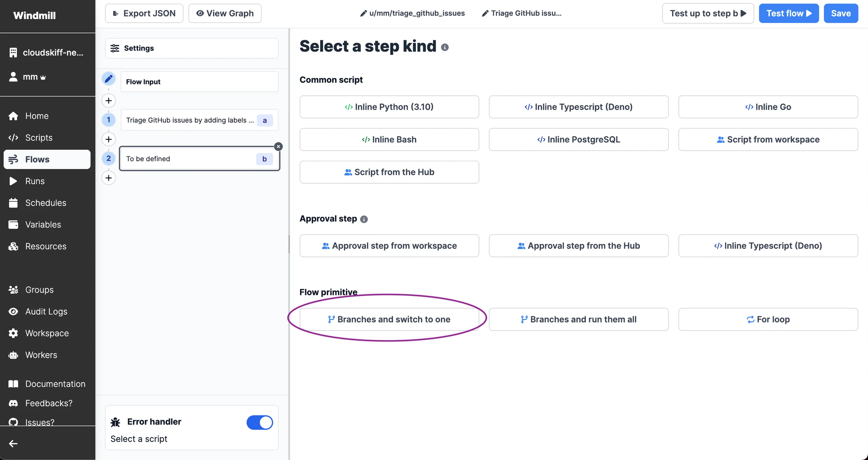The height and width of the screenshot is (460, 868).
Task: Click the Approval step info icon
Action: point(364,219)
